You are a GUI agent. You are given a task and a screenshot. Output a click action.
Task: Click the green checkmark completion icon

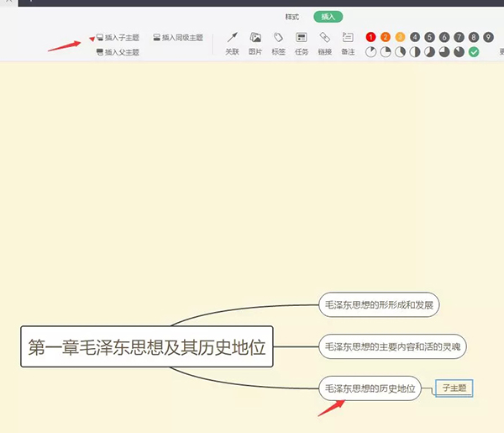tap(474, 52)
